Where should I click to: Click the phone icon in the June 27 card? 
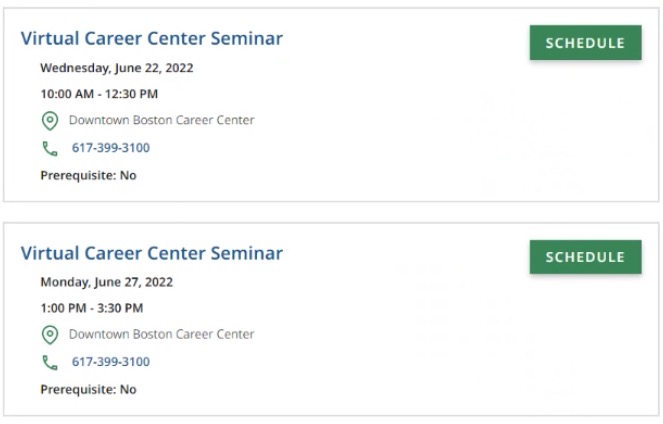pos(49,362)
